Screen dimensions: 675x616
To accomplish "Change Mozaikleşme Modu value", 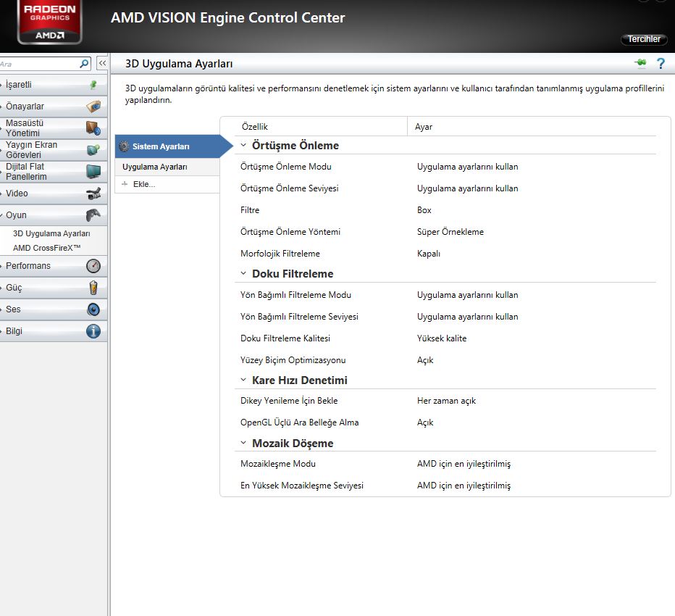I will (464, 464).
